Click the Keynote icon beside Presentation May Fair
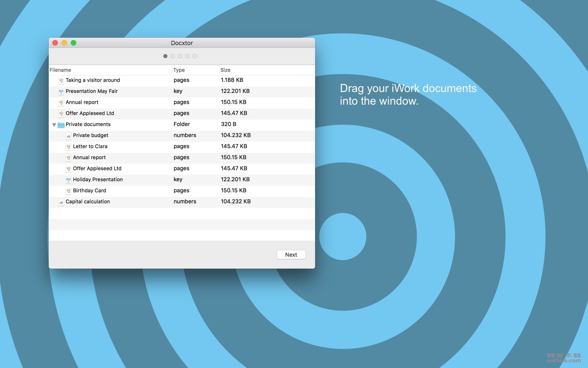588x368 pixels. (x=61, y=92)
